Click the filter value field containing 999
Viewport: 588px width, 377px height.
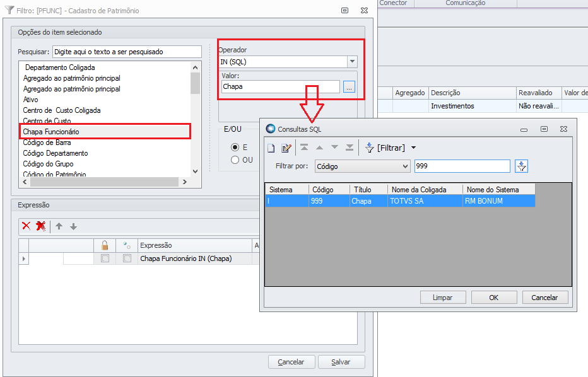tap(462, 166)
